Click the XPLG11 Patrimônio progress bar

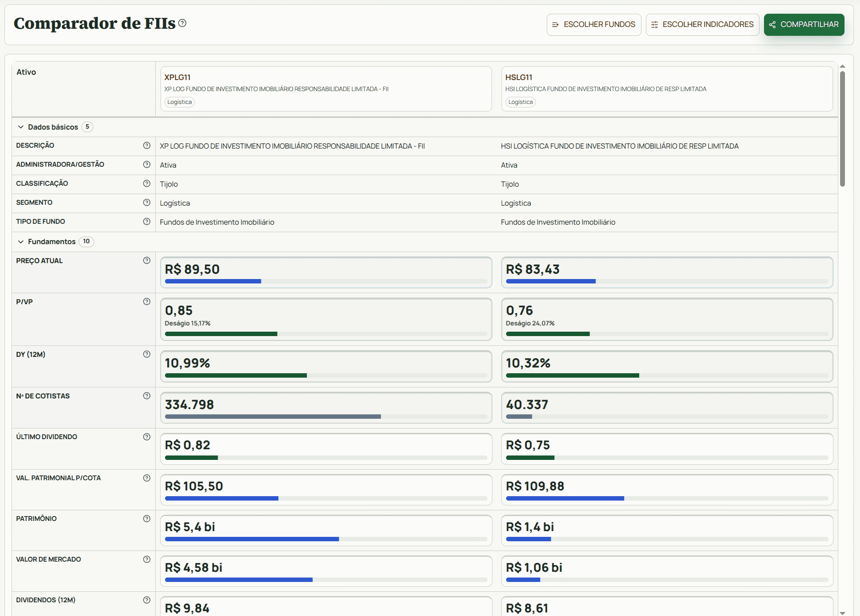326,539
